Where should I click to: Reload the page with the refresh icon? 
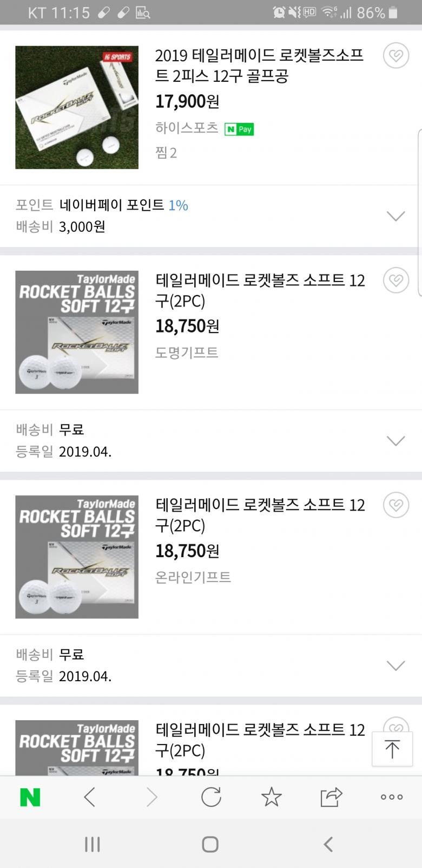point(211,797)
